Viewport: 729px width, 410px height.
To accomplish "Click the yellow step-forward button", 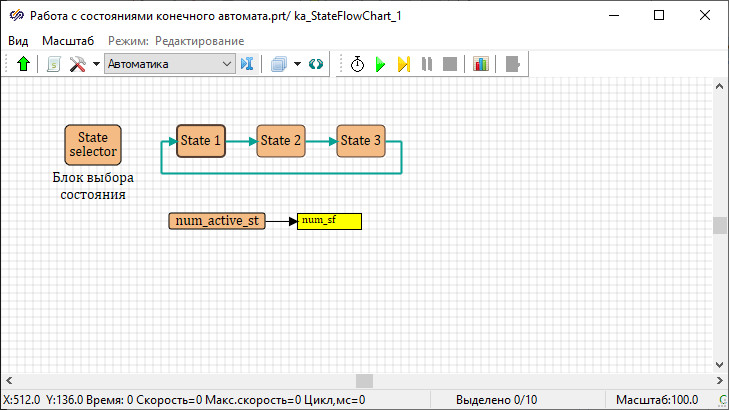I will (x=403, y=64).
